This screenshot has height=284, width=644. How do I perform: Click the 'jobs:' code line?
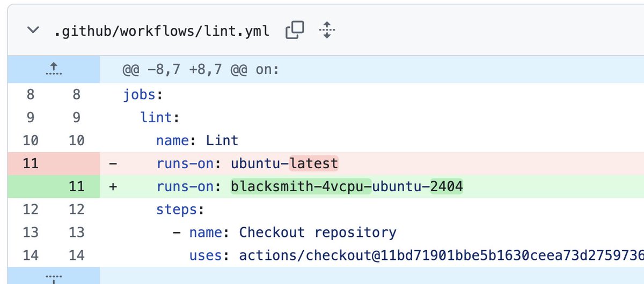pos(143,95)
